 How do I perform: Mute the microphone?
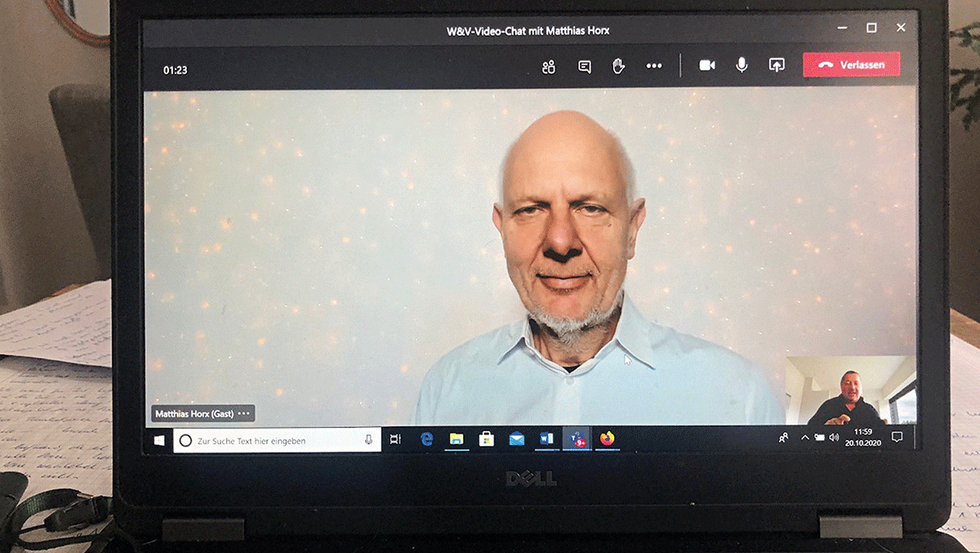pyautogui.click(x=742, y=65)
